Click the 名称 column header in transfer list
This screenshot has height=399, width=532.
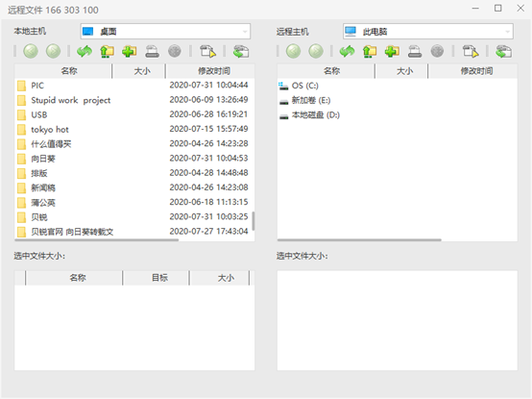[x=74, y=278]
